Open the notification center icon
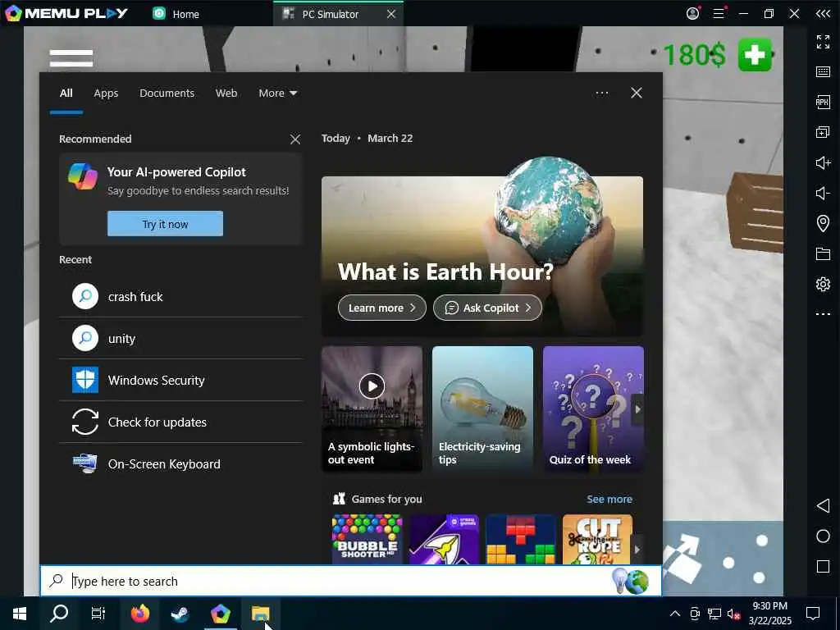This screenshot has width=840, height=630. (x=813, y=614)
